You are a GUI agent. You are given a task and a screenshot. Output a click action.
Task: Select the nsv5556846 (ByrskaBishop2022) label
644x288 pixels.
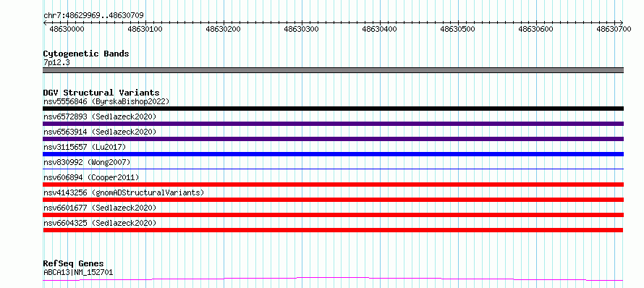pyautogui.click(x=106, y=101)
